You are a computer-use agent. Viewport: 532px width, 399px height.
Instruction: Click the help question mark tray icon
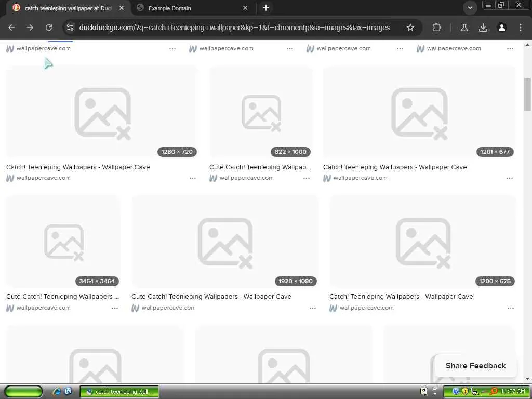click(424, 392)
